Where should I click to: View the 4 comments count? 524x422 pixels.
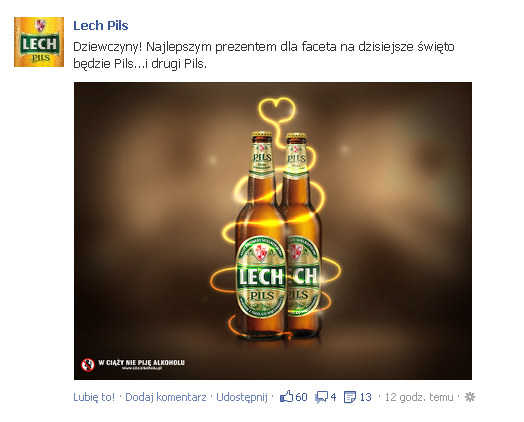click(333, 397)
